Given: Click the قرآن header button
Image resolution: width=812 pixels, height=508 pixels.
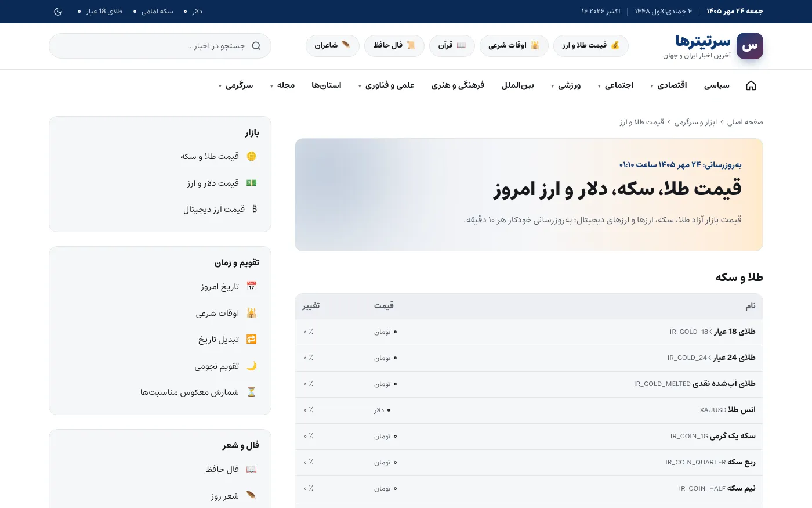Looking at the screenshot, I should (452, 46).
